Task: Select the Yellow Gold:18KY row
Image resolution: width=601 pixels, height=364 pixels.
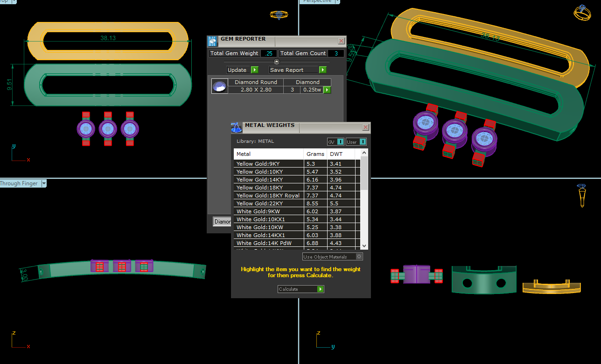Action: (268, 188)
